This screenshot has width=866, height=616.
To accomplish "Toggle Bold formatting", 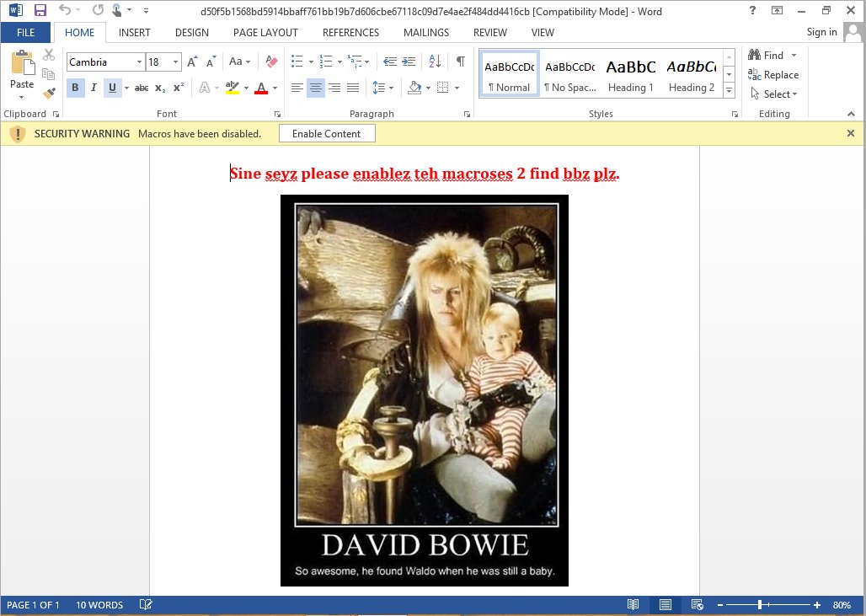I will point(76,88).
